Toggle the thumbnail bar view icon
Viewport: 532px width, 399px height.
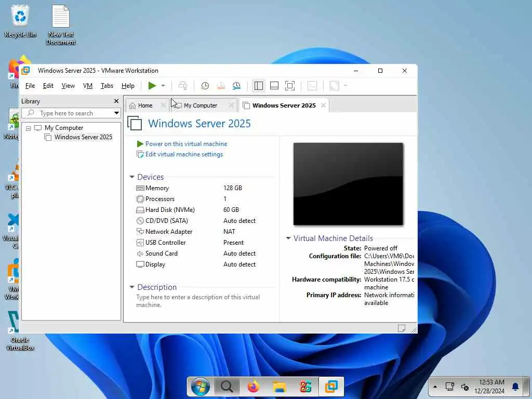tap(274, 86)
